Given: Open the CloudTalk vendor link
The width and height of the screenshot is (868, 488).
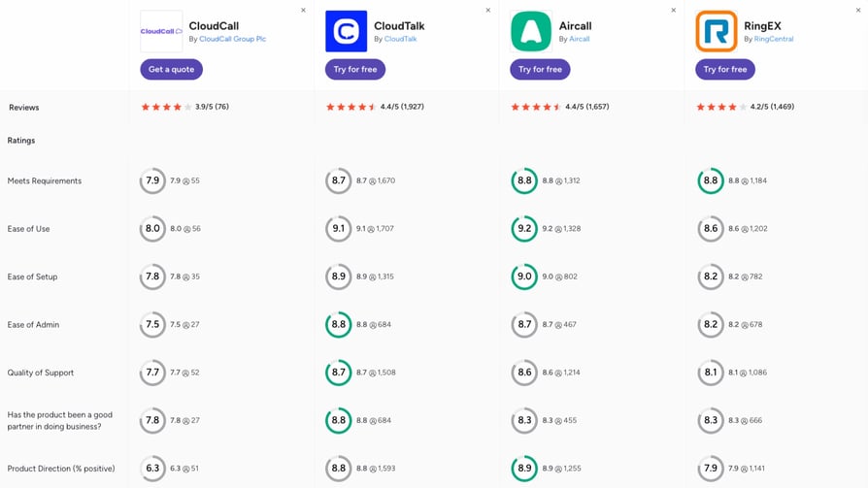Looking at the screenshot, I should (x=400, y=39).
